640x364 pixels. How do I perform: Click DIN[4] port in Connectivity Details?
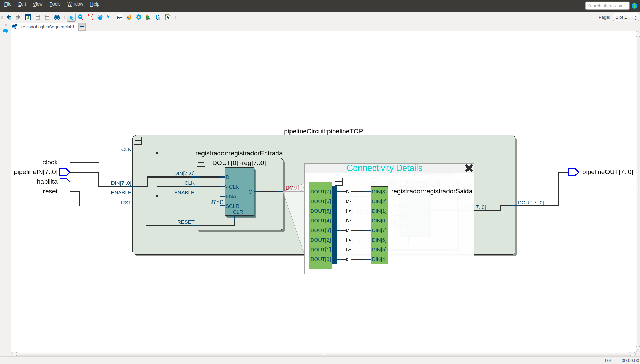(x=379, y=259)
